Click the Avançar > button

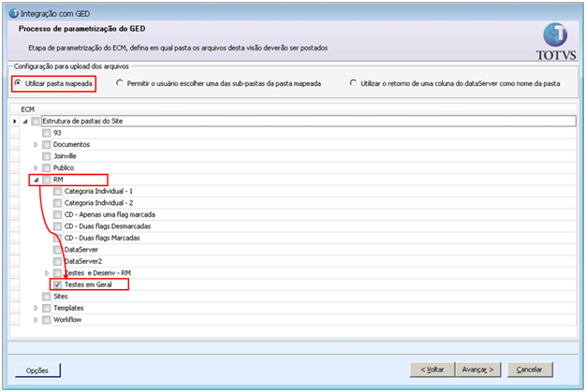[x=478, y=370]
